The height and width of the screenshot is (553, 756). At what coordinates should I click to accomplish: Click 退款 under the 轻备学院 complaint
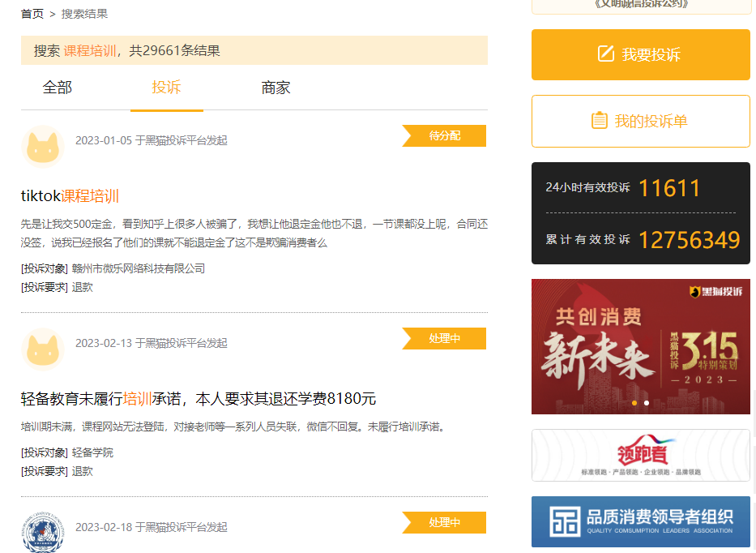tap(83, 471)
